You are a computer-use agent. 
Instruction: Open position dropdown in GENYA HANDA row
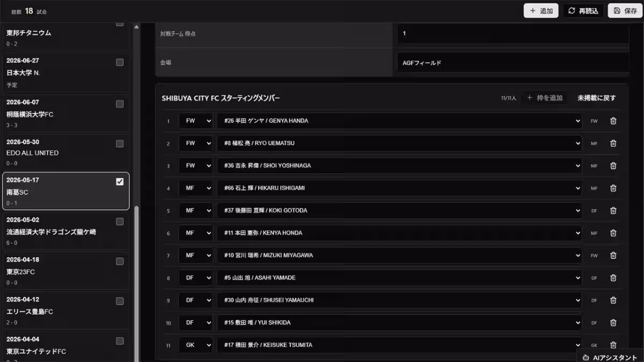196,121
